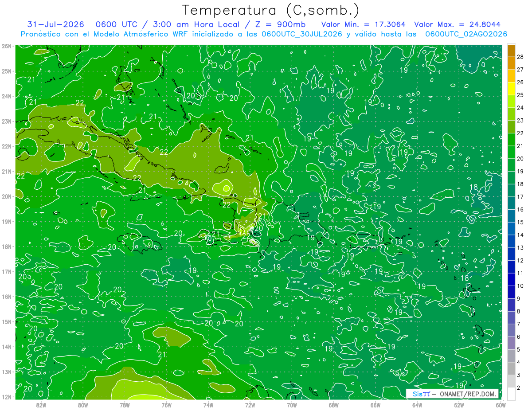Click the "15" color scale label
This screenshot has width=532, height=411.
tap(520, 222)
